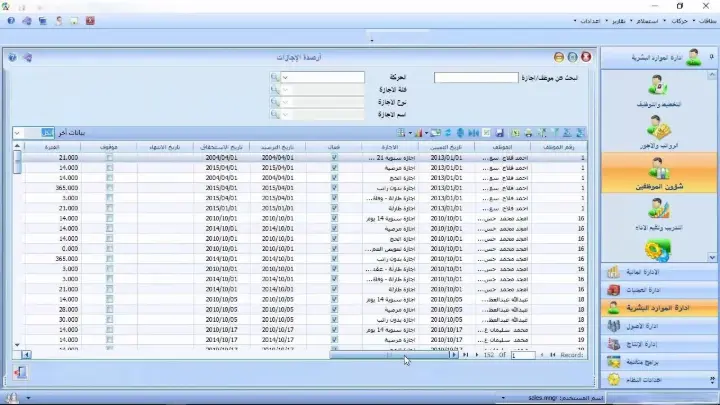720x405 pixels.
Task: Click the user icon in top toolbar
Action: [59, 21]
